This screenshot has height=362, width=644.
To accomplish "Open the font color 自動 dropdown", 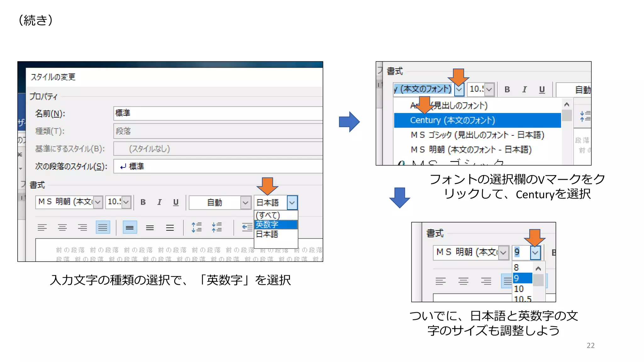I will point(246,203).
